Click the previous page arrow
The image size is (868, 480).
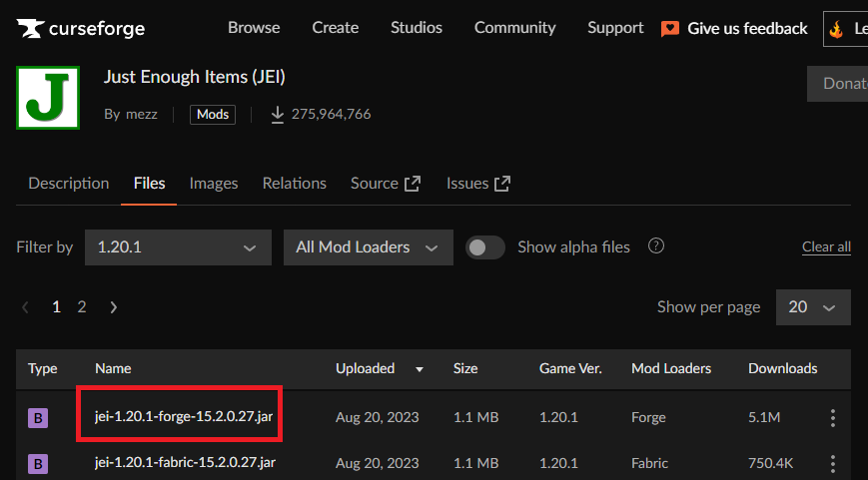26,307
